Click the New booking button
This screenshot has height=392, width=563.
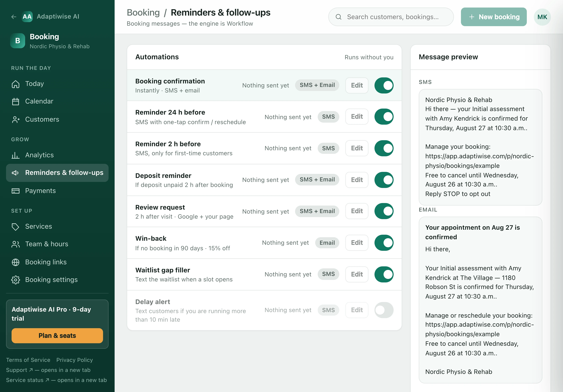click(x=494, y=17)
